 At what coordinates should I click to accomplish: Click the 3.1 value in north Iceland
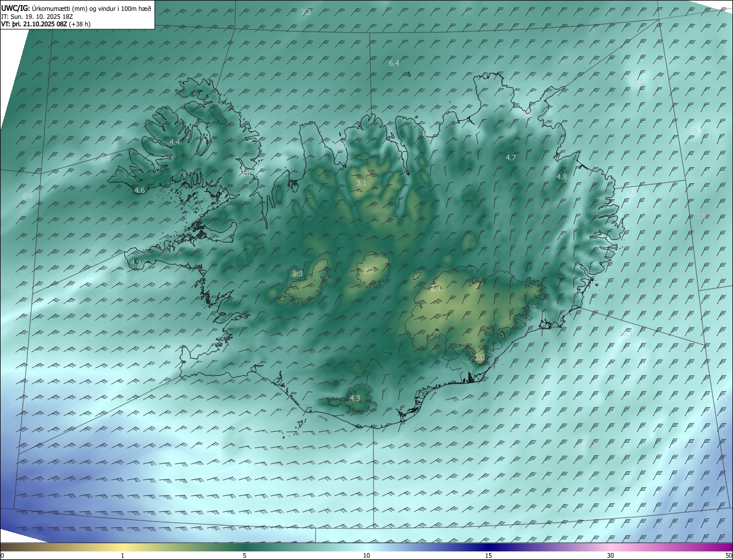point(361,183)
